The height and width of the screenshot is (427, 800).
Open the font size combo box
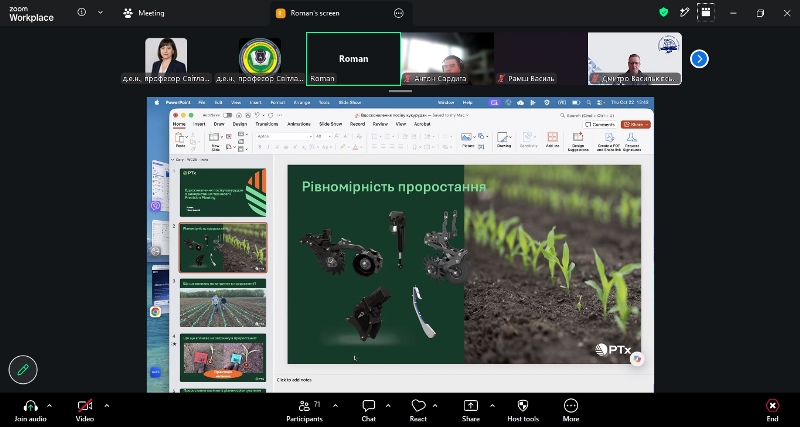(x=323, y=136)
